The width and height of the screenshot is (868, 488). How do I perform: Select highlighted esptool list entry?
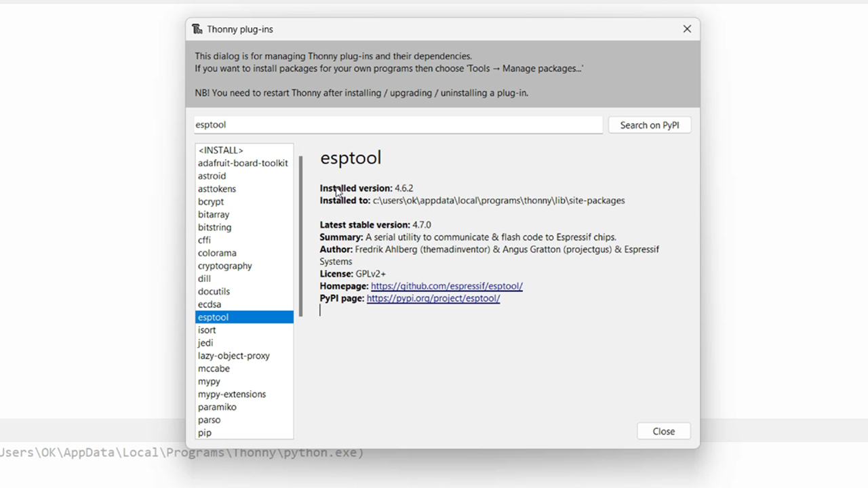244,317
